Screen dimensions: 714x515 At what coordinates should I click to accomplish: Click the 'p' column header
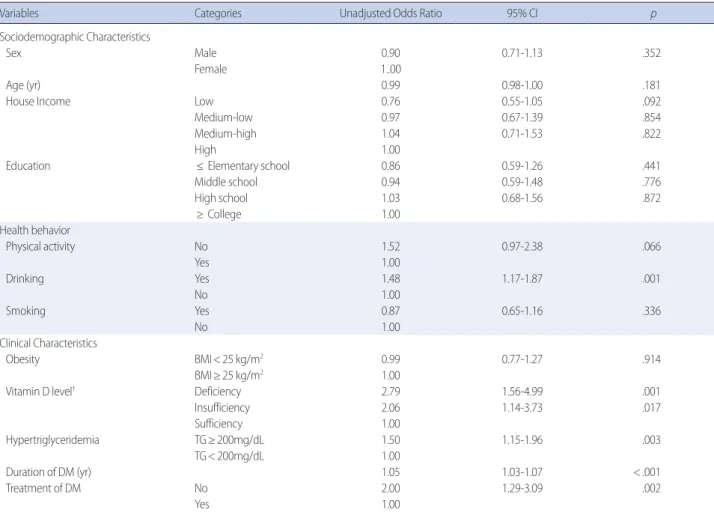click(653, 14)
